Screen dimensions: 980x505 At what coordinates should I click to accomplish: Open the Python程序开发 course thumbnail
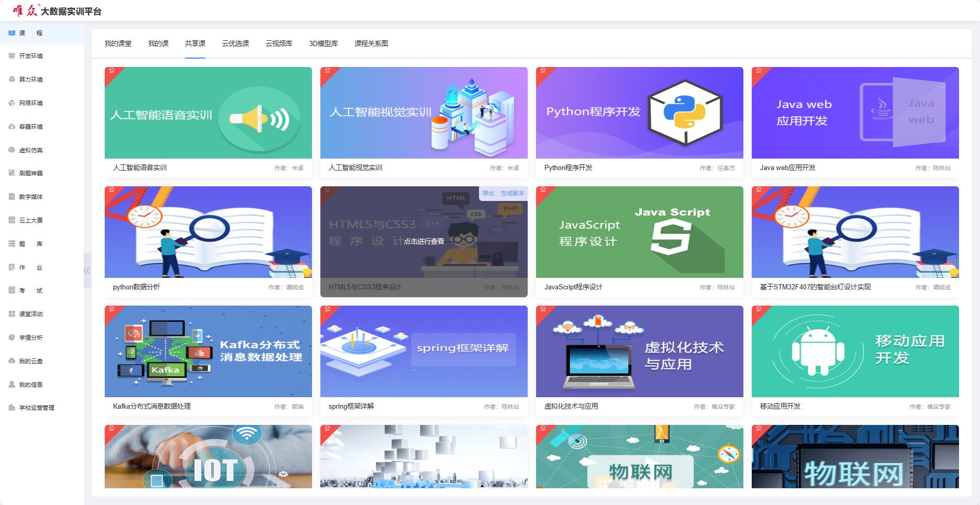(639, 113)
